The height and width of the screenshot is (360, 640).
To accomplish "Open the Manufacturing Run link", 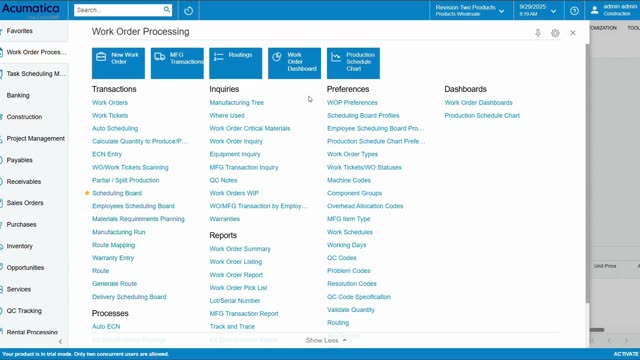I will [119, 232].
